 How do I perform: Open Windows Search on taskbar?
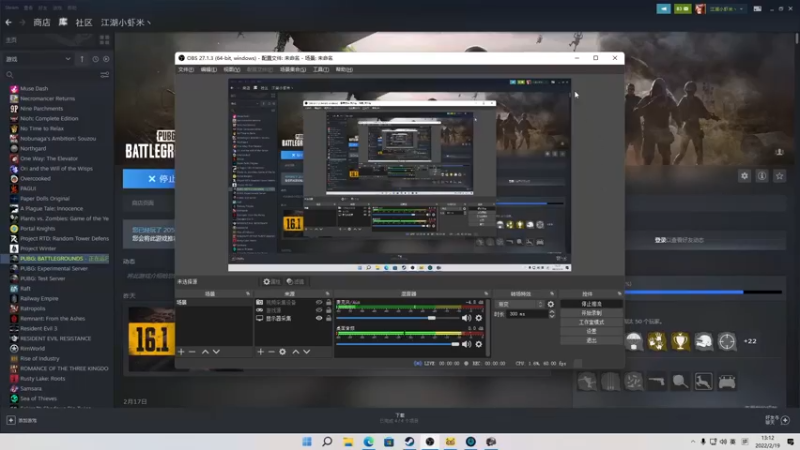(327, 441)
